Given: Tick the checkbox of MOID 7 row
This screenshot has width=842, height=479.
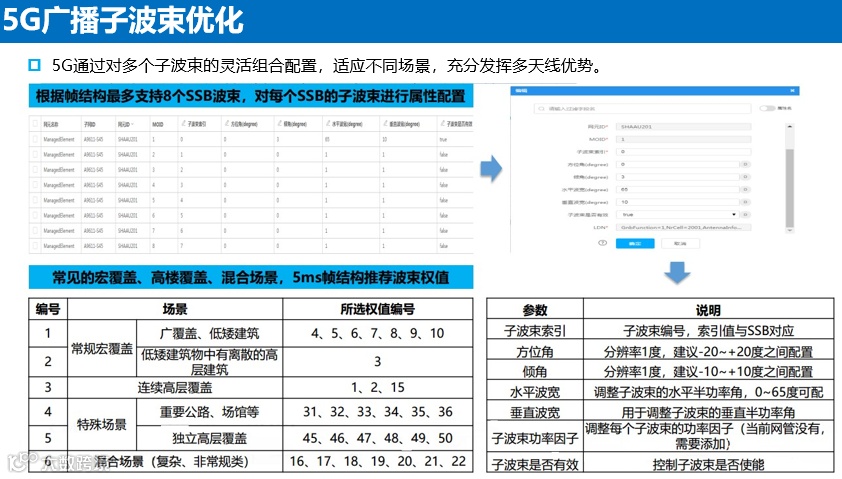Looking at the screenshot, I should pos(35,230).
